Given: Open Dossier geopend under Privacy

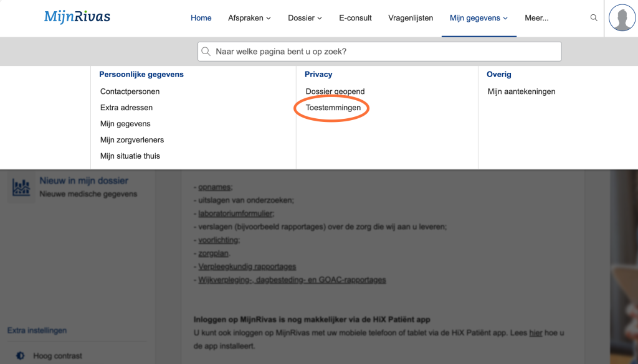Looking at the screenshot, I should [x=335, y=91].
